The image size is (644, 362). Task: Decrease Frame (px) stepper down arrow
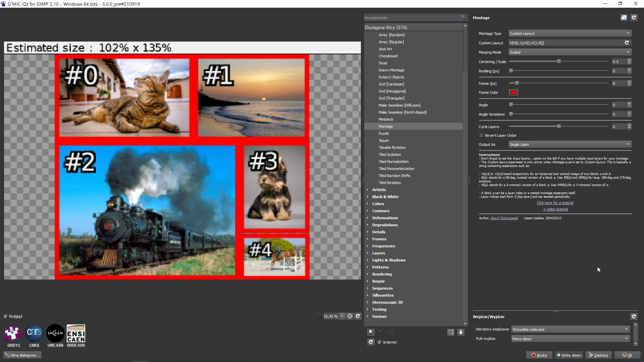pyautogui.click(x=629, y=84)
